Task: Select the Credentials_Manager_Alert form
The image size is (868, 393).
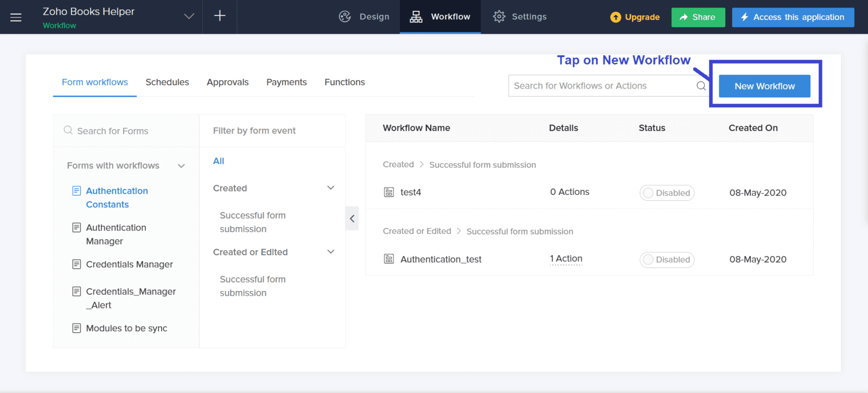Action: click(131, 298)
